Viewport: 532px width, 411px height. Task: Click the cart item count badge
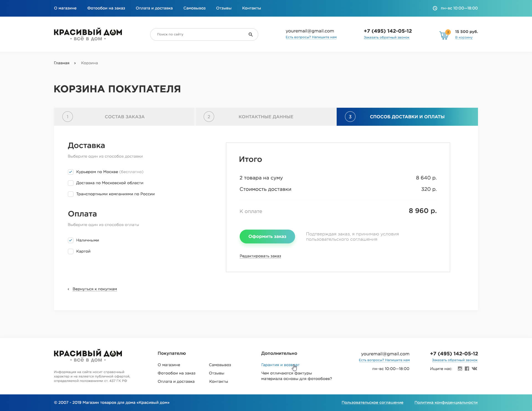(448, 32)
